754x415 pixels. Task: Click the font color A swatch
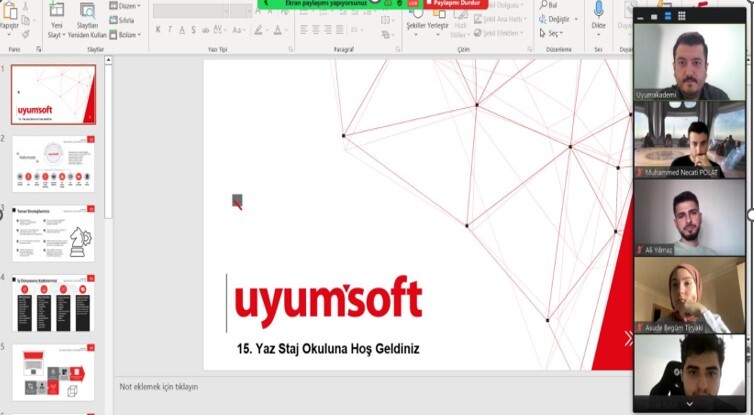(x=277, y=30)
